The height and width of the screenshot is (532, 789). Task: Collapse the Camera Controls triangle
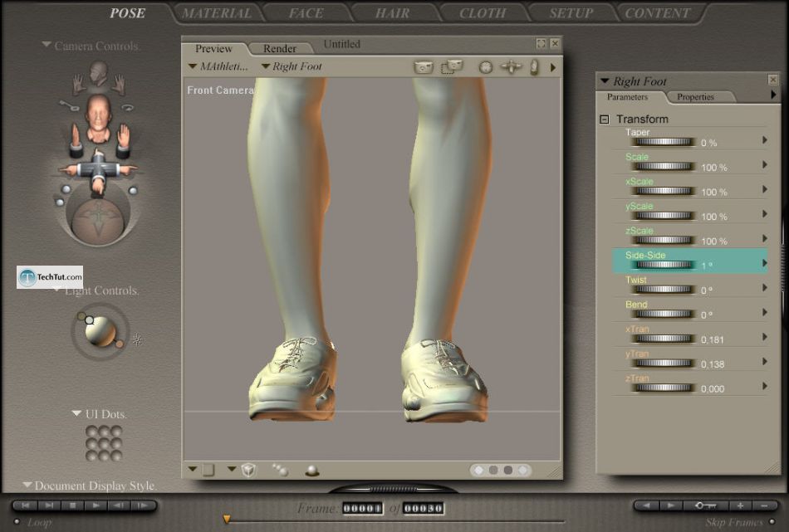pos(47,45)
